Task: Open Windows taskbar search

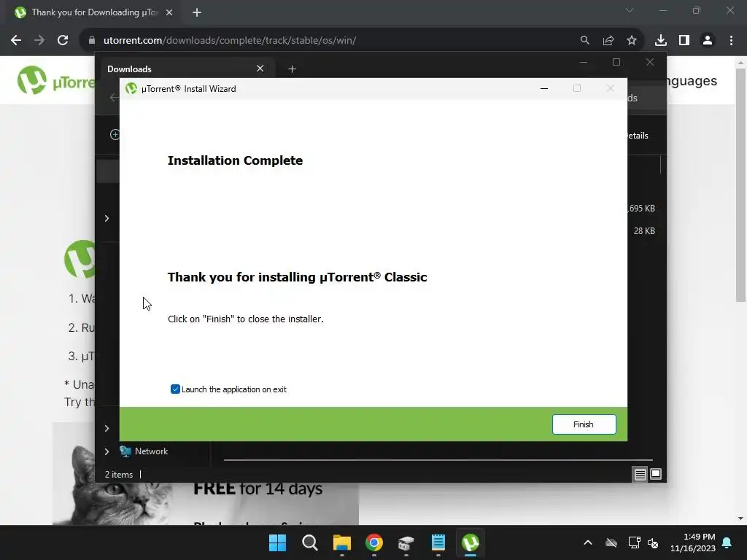Action: pos(309,542)
